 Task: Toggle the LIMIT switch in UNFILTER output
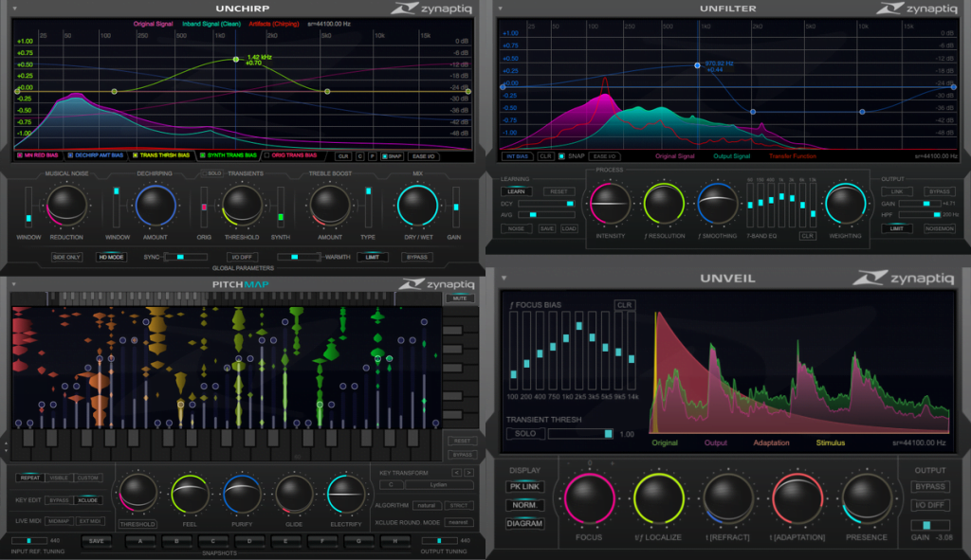click(897, 228)
